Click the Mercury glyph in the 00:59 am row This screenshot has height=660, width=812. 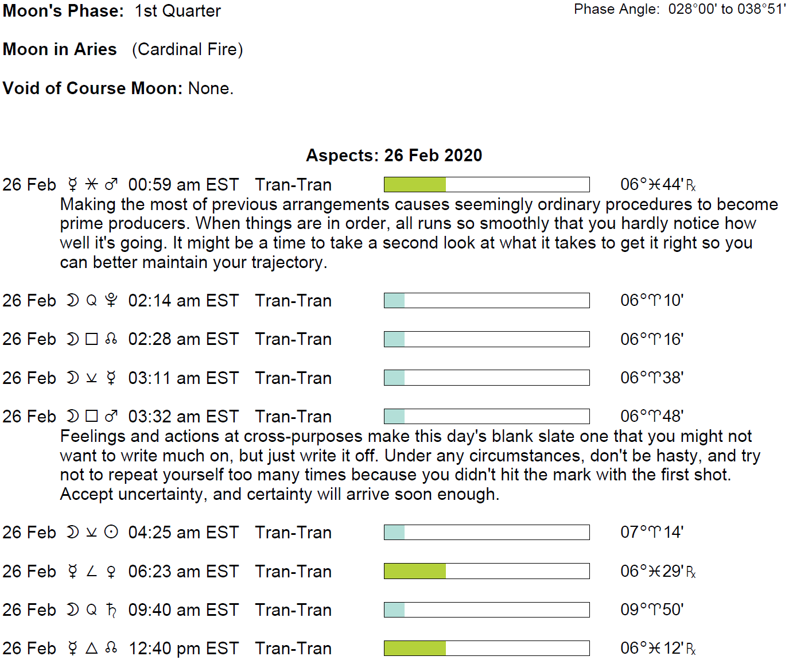72,184
